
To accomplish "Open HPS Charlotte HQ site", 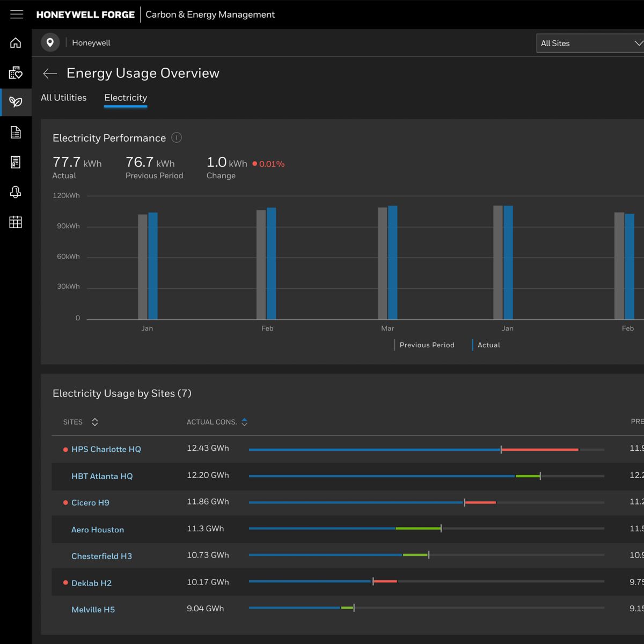I will click(x=106, y=449).
